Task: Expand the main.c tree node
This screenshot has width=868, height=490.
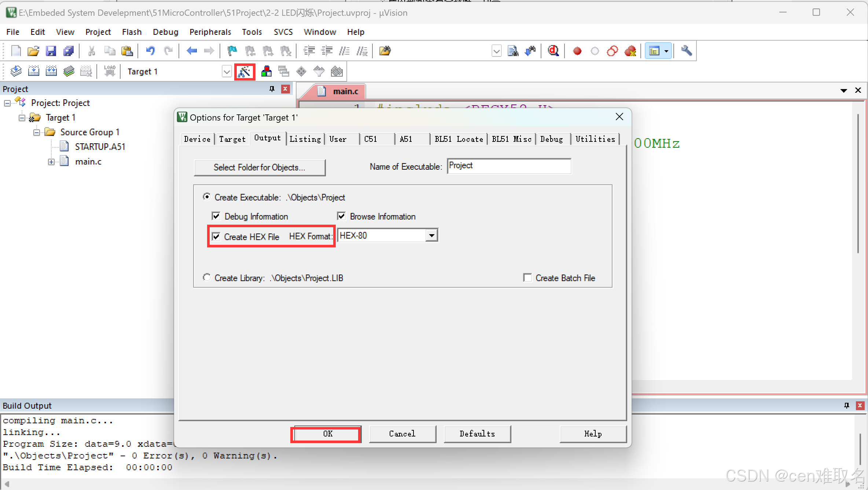Action: coord(51,162)
